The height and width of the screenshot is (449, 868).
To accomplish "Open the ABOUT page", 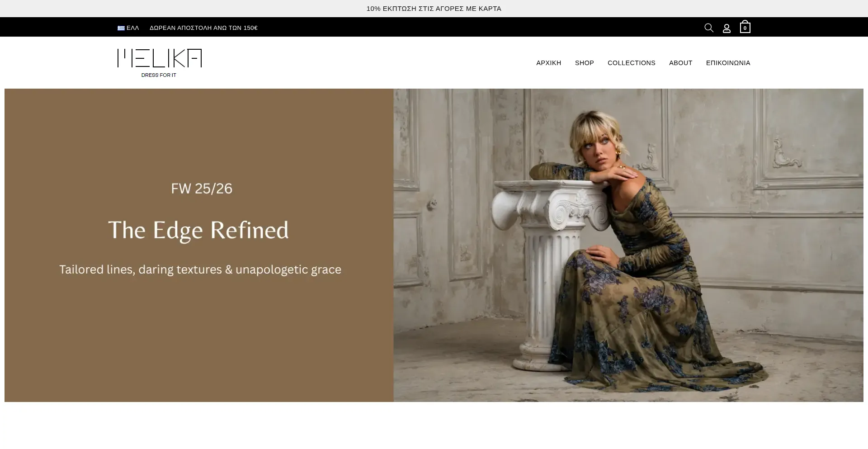I will point(680,63).
